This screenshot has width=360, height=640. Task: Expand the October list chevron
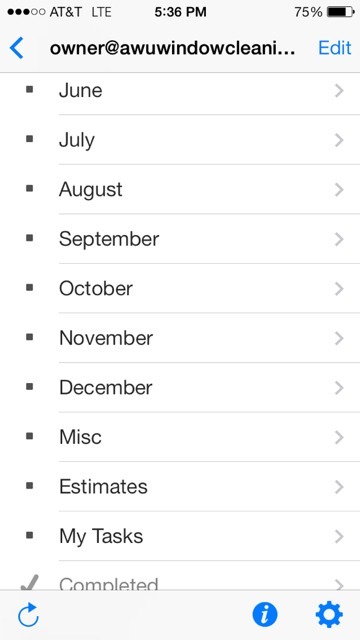(339, 289)
